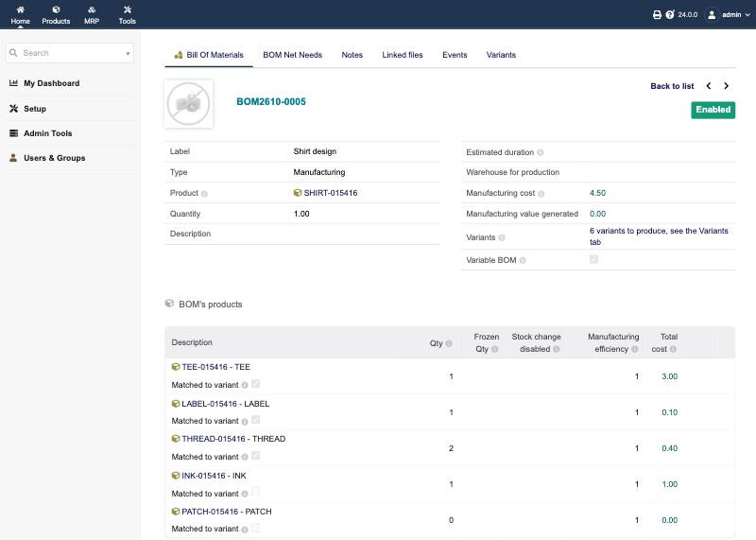Viewport: 756px width, 540px height.
Task: Expand the admin user dropdown arrow
Action: click(x=747, y=15)
